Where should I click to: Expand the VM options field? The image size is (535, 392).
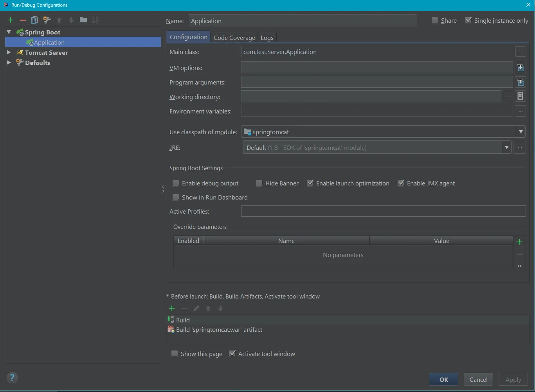coord(521,68)
